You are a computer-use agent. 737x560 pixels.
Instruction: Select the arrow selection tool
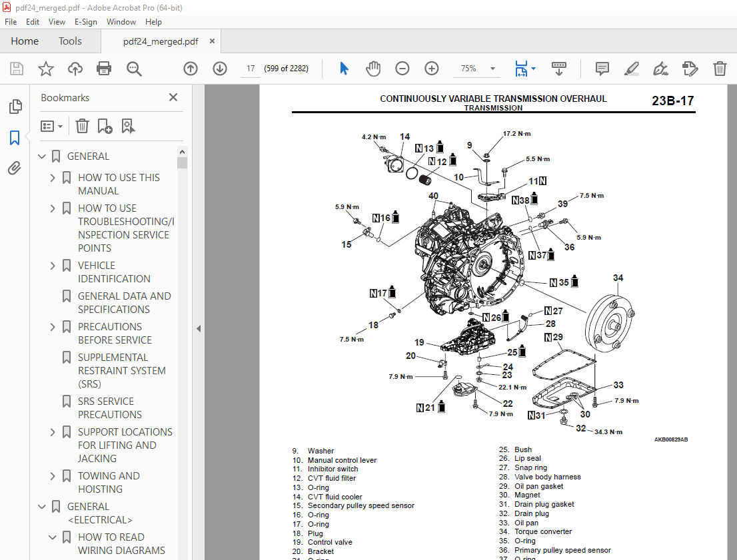(x=344, y=69)
